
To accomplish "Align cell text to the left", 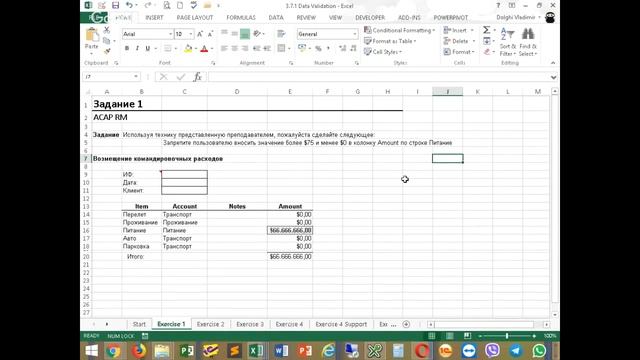I will 224,49.
